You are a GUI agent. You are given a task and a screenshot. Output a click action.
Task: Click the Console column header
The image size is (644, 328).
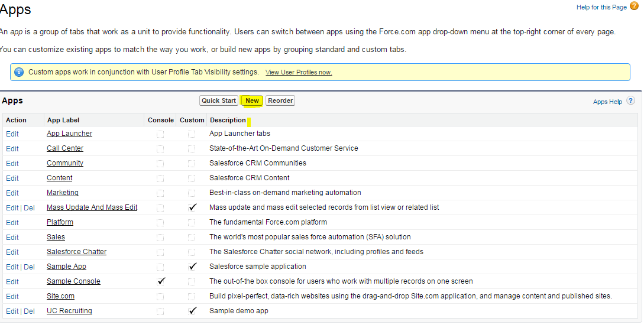(x=161, y=121)
